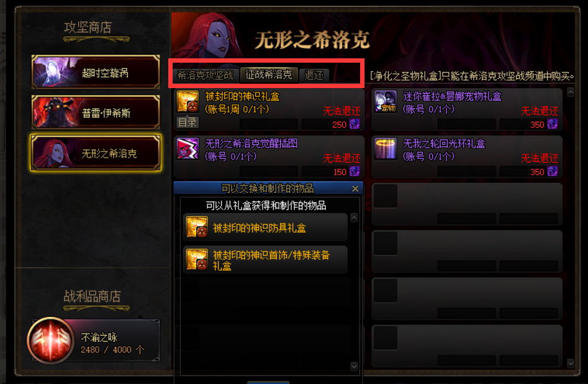
Task: Click the 目录 catalog button
Action: [188, 122]
